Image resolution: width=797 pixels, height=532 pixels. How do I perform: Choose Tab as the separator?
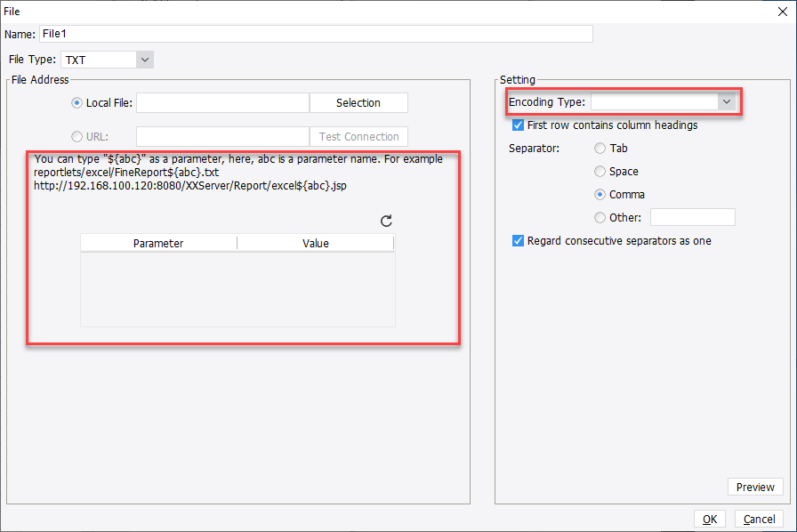(x=600, y=148)
